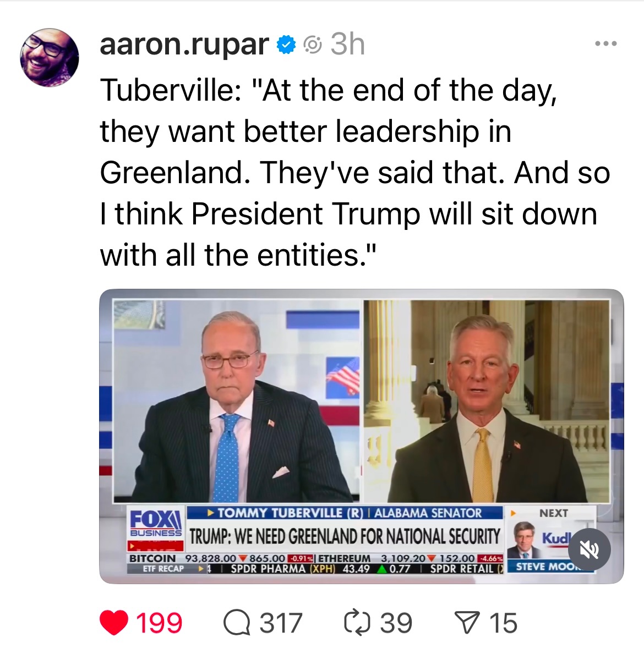Click the blue verified badge
The image size is (644, 654).
pyautogui.click(x=286, y=45)
